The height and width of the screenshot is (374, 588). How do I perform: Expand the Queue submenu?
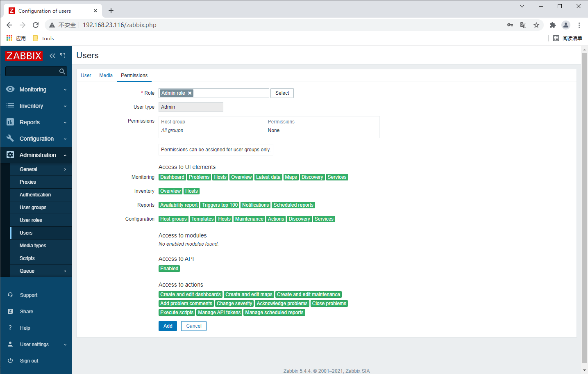[x=64, y=271]
